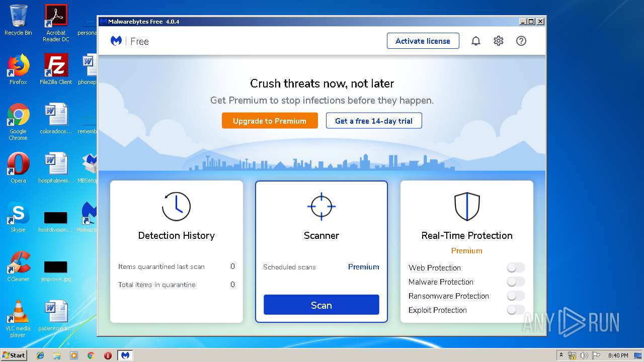This screenshot has height=362, width=644.
Task: Click the Real-Time Protection title
Action: [x=467, y=235]
